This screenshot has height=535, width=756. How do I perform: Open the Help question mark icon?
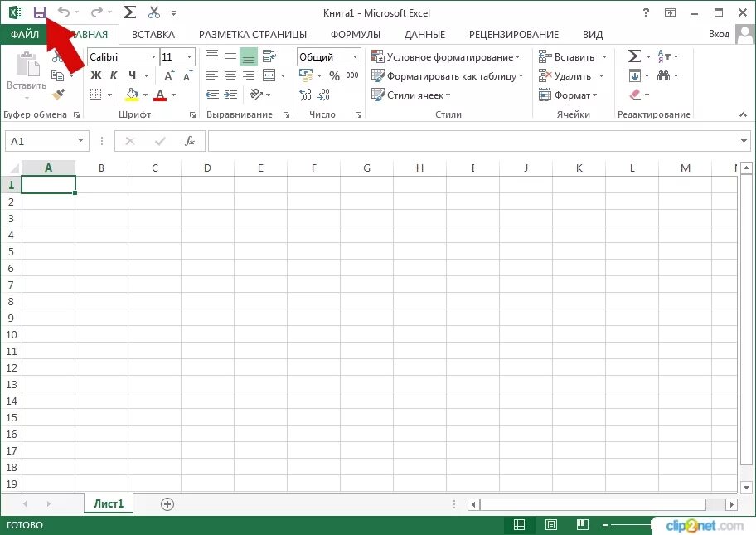646,13
